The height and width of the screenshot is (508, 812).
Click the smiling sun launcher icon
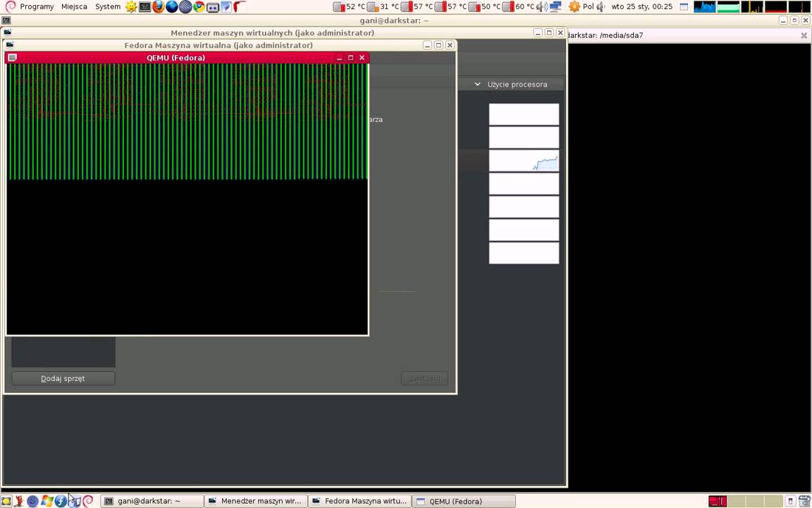tap(132, 7)
